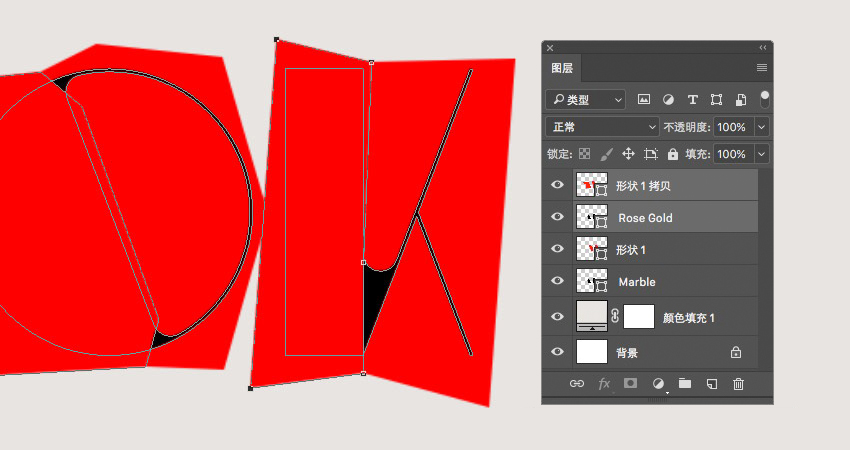Toggle the layer filtering switch

[x=764, y=99]
